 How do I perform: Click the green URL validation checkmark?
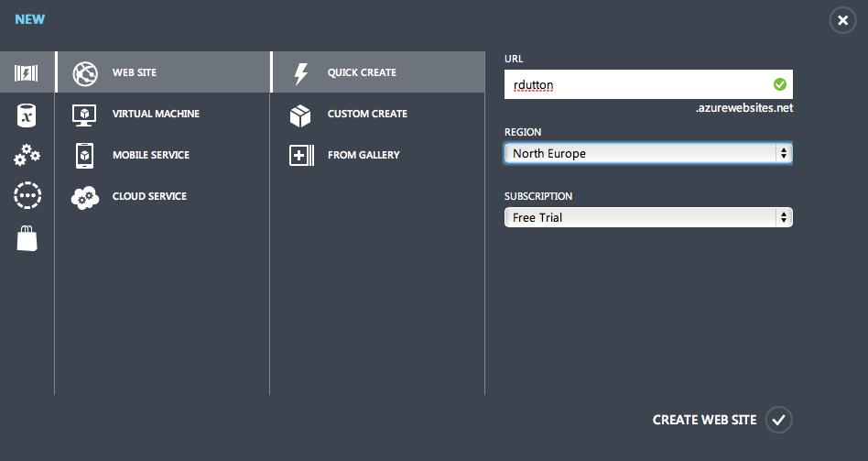click(780, 84)
